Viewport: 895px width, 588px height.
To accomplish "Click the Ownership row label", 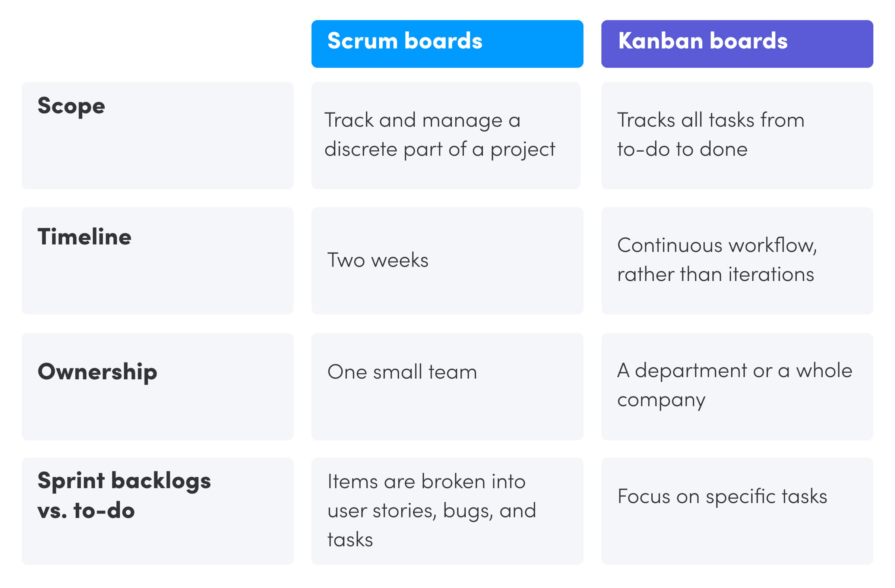I will [85, 364].
